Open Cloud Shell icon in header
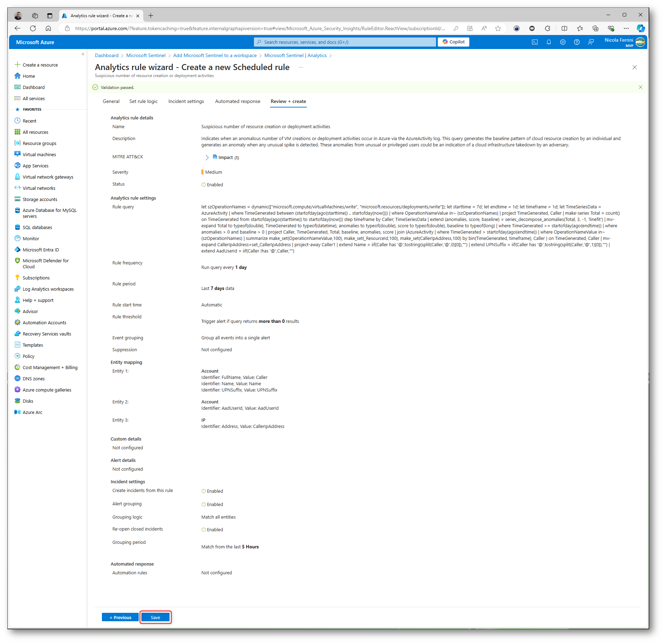This screenshot has width=664, height=644. click(535, 42)
